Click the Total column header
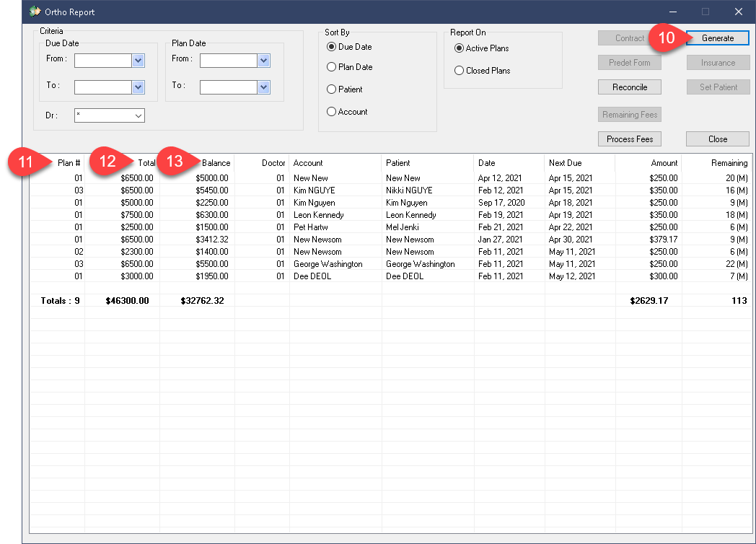756x544 pixels. tap(146, 163)
